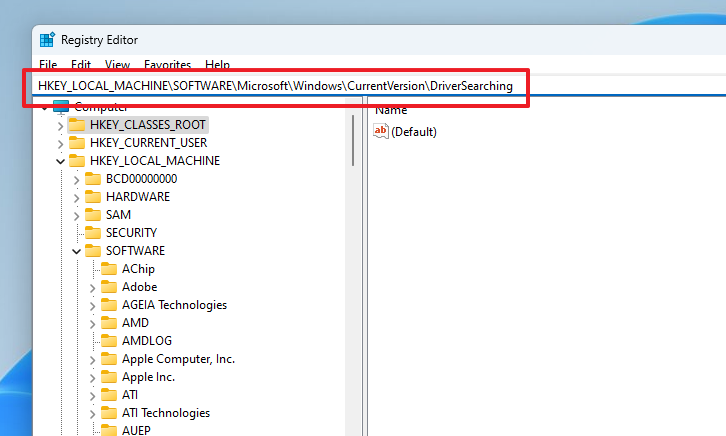Select the ATI folder icon
The image size is (726, 436).
click(x=109, y=395)
